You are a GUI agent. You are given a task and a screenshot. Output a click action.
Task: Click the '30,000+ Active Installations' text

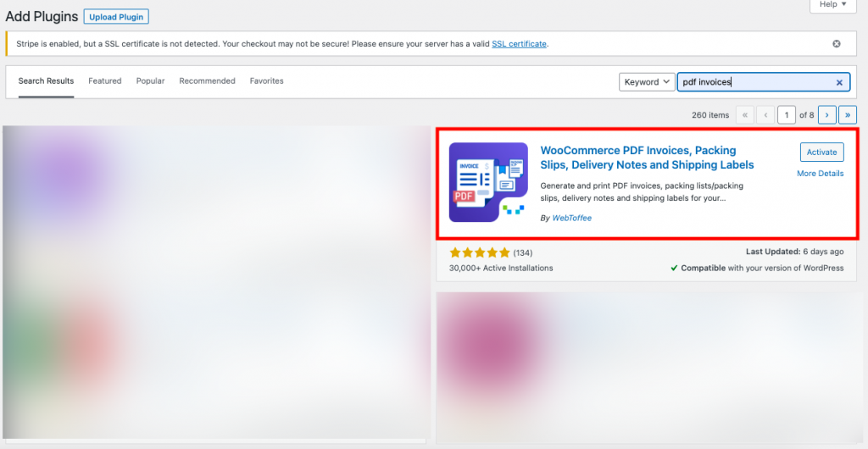501,269
